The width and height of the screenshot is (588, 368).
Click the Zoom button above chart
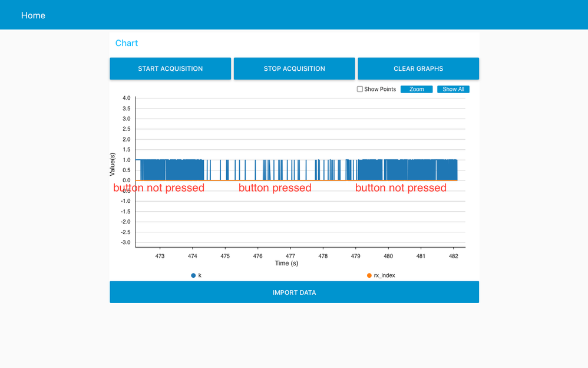click(417, 89)
